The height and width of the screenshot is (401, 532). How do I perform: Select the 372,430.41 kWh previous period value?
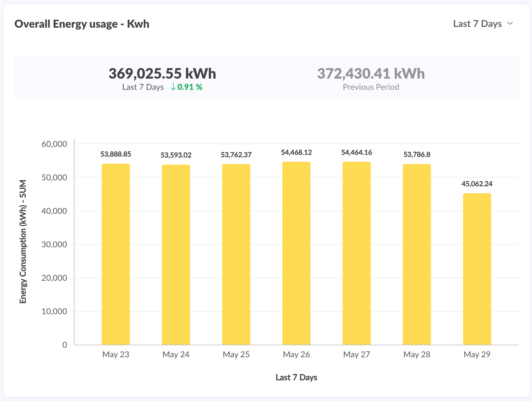[x=371, y=73]
